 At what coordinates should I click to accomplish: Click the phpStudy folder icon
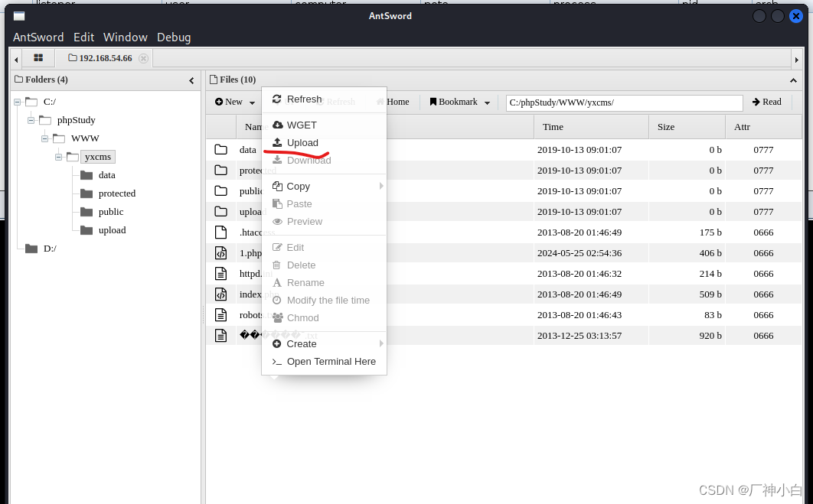(45, 120)
